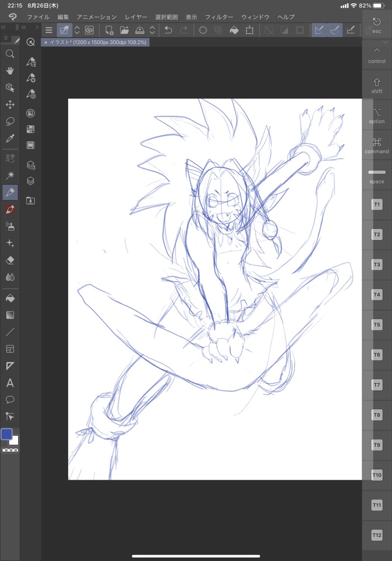392x561 pixels.
Task: Undo the last stroke
Action: click(168, 30)
